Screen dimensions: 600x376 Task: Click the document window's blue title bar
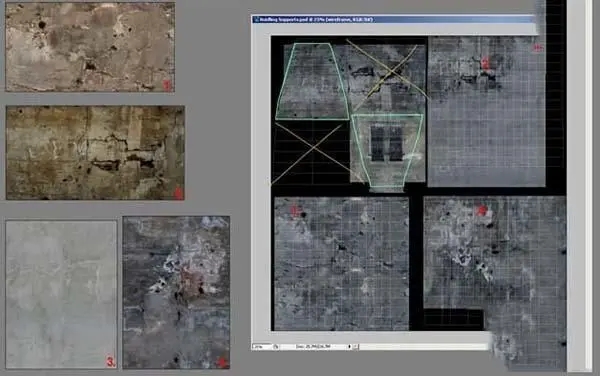[393, 19]
